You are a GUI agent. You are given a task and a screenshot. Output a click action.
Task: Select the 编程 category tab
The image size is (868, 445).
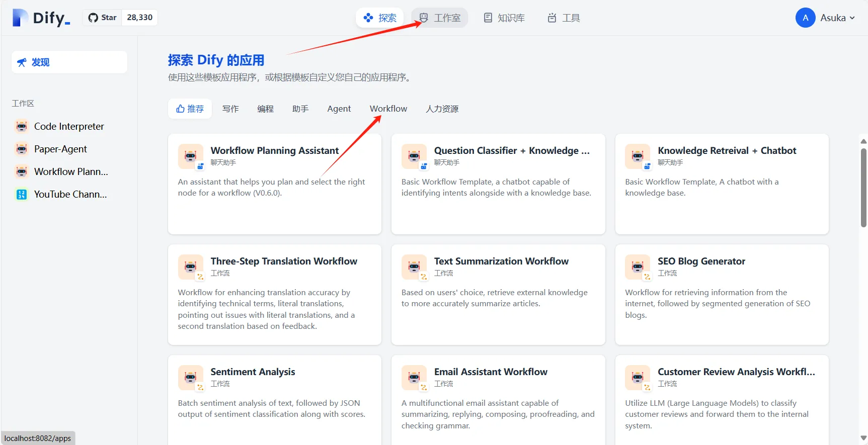[x=266, y=109]
